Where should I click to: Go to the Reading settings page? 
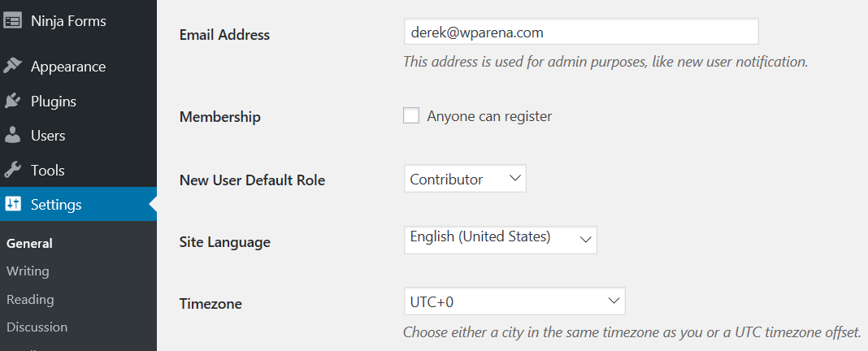(30, 300)
